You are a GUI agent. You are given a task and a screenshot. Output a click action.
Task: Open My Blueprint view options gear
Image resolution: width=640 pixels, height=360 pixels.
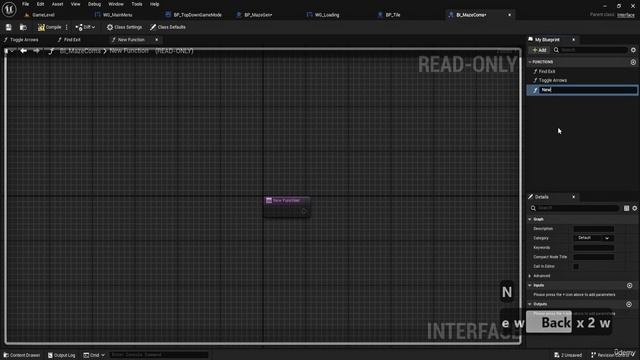point(633,50)
